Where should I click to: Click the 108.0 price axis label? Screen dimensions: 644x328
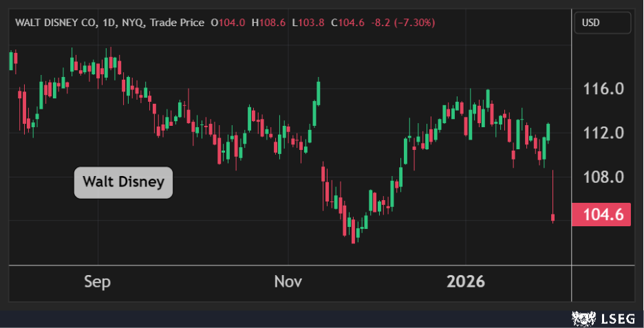(603, 177)
